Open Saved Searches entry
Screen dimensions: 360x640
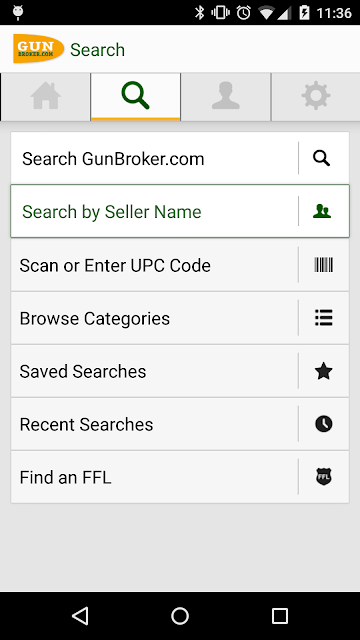180,371
